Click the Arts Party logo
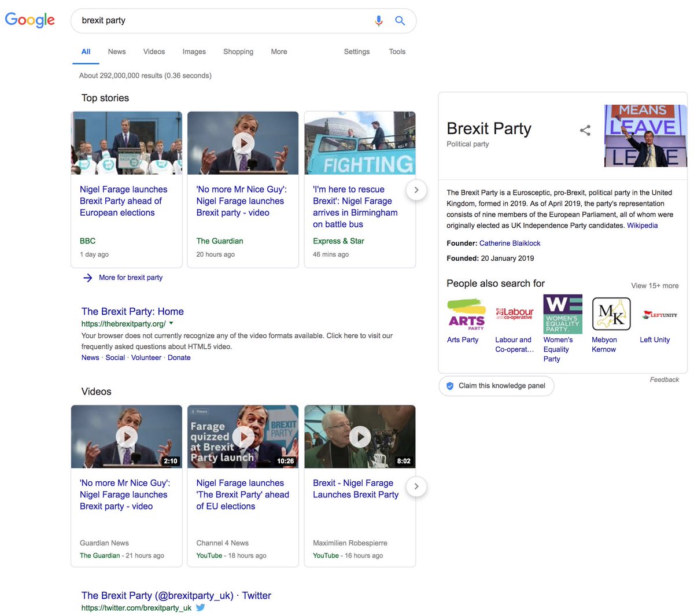 pyautogui.click(x=467, y=314)
